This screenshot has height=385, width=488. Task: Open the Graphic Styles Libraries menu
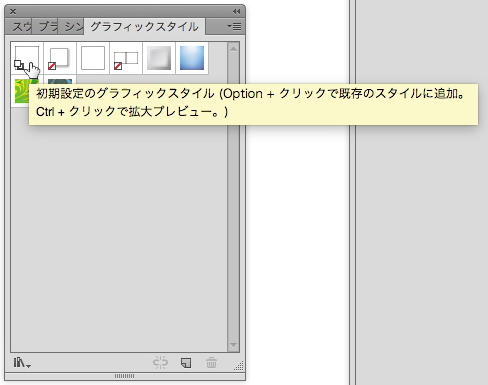(x=22, y=362)
